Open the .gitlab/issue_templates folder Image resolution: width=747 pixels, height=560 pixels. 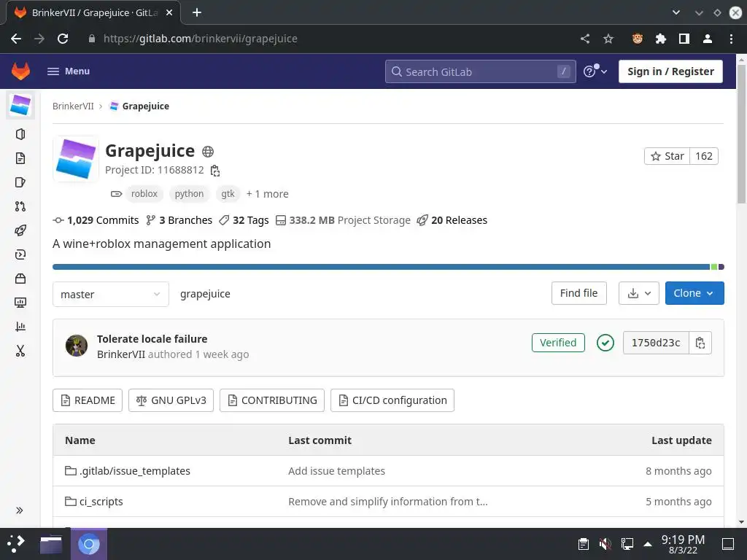(134, 471)
